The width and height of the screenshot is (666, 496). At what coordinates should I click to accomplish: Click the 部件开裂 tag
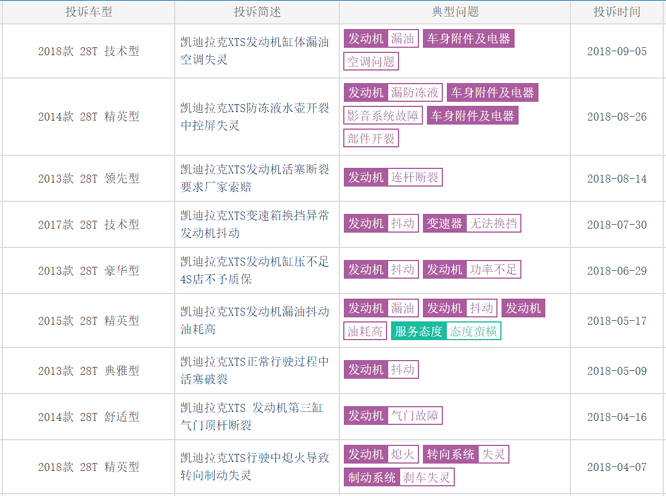tap(371, 138)
